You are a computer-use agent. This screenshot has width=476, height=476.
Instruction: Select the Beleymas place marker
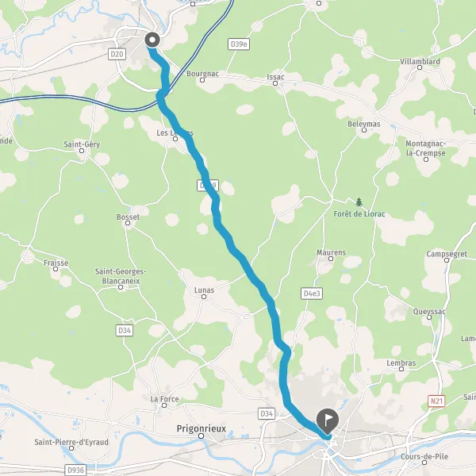coord(364,130)
